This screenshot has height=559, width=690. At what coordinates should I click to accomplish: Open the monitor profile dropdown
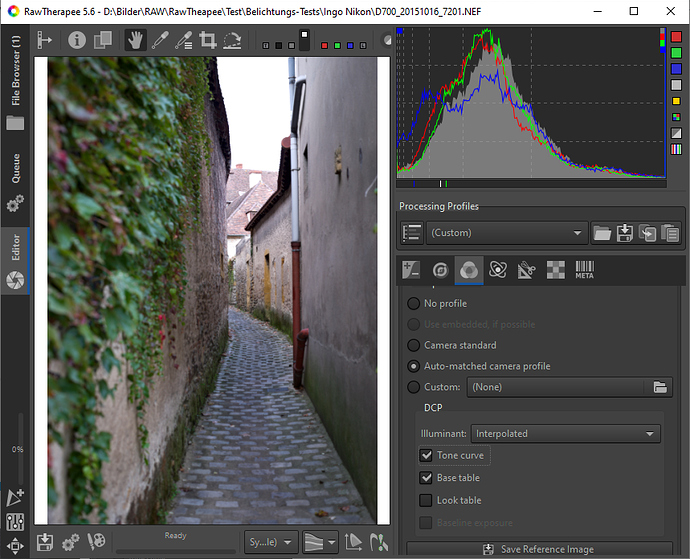[x=271, y=542]
